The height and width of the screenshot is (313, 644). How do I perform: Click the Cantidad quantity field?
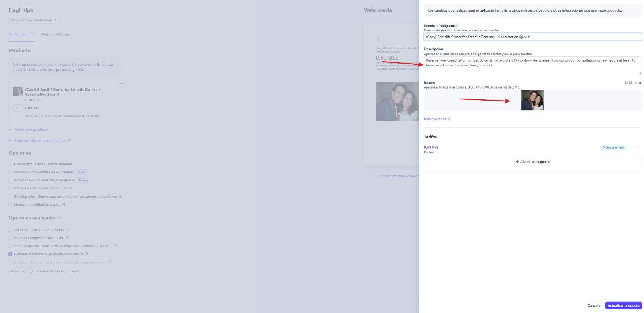[x=18, y=108]
